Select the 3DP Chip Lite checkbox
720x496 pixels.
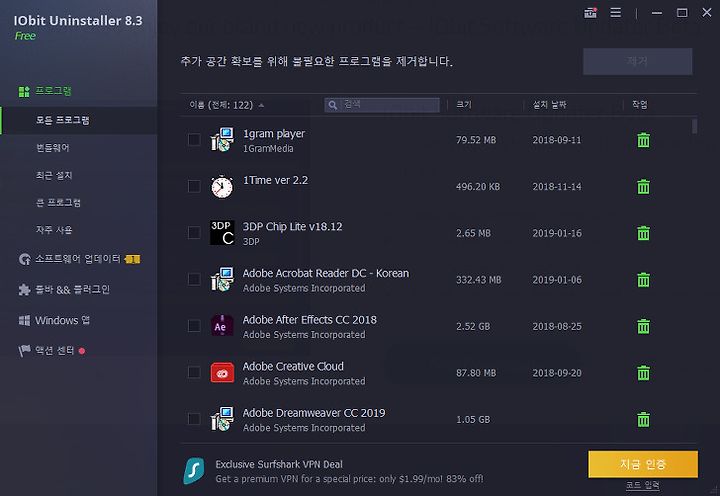pos(194,232)
